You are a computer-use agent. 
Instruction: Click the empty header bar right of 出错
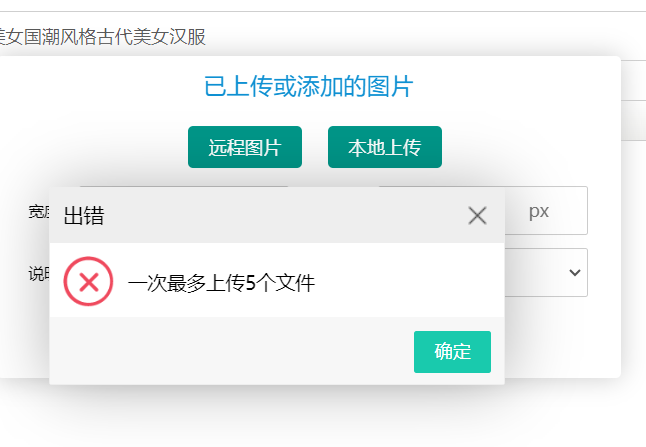point(280,215)
